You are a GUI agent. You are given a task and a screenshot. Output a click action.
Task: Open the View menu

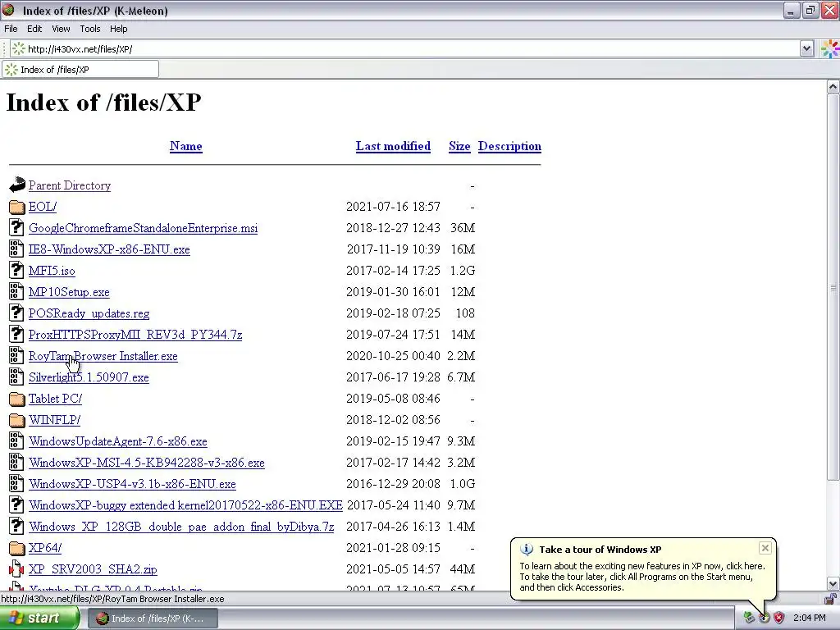click(x=61, y=29)
